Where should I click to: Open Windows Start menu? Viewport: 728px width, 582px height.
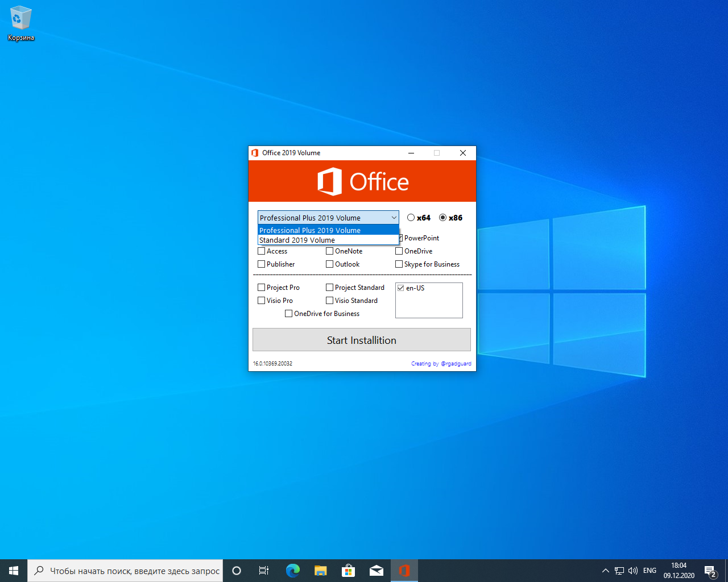[14, 571]
